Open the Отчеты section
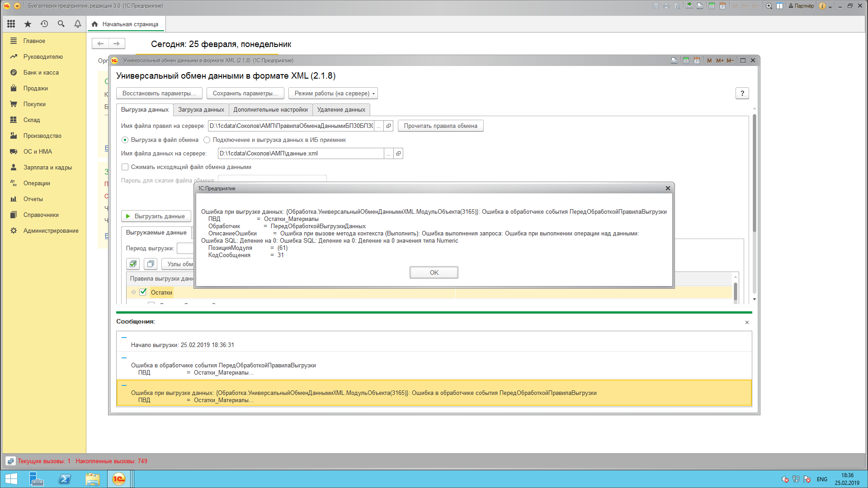 click(x=33, y=199)
